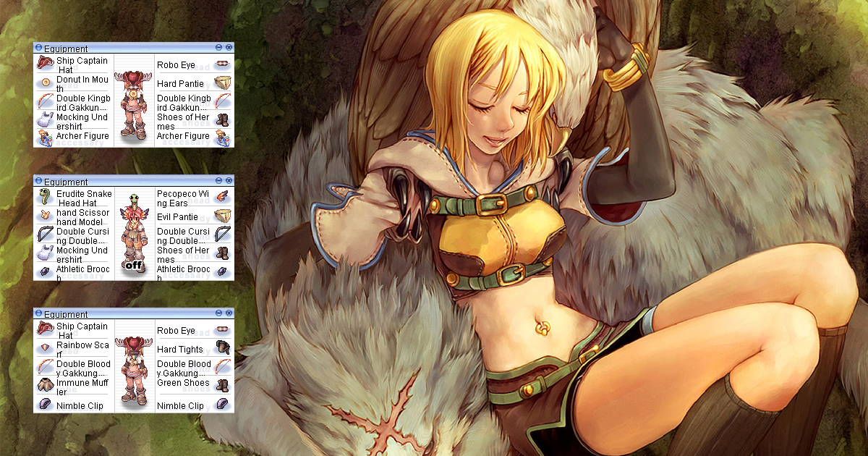Click Archer Figure text in the right column
Image resolution: width=868 pixels, height=456 pixels.
pyautogui.click(x=183, y=136)
